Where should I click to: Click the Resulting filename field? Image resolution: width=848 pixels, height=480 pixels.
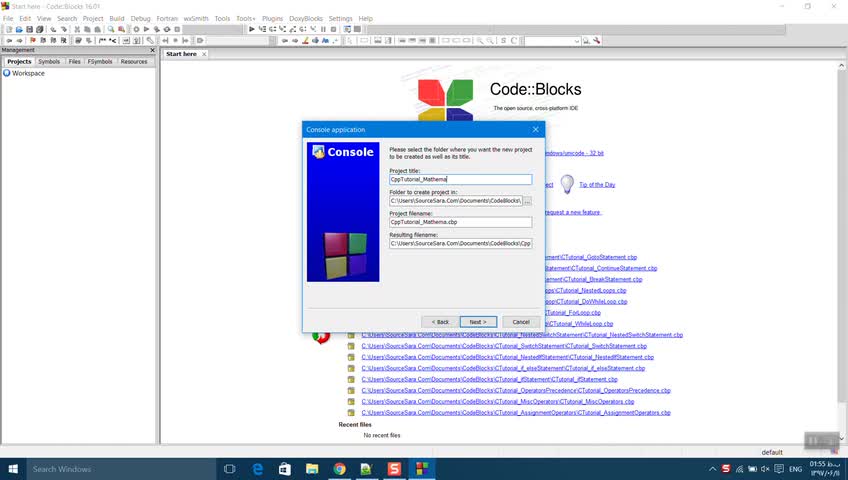(x=460, y=243)
